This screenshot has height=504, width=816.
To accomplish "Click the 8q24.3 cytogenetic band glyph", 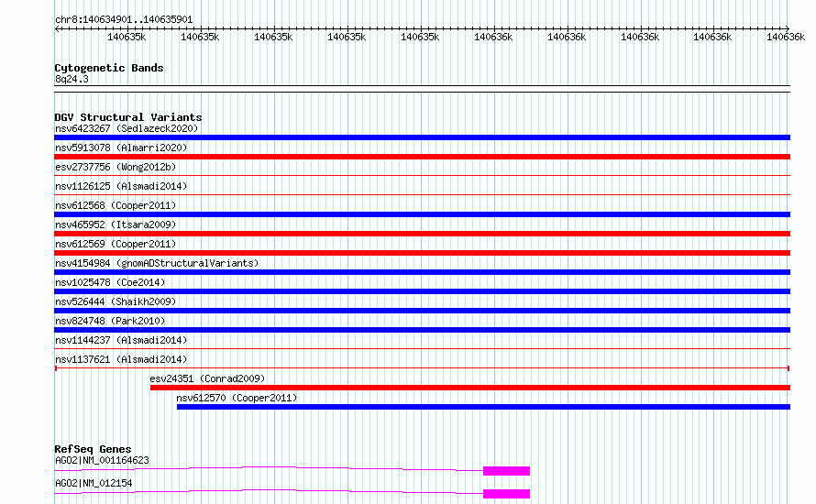I will [422, 89].
